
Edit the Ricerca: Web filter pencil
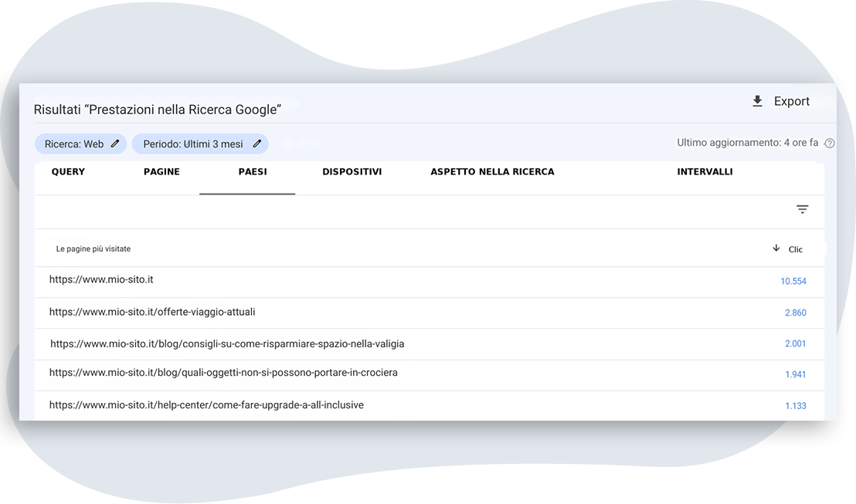115,144
